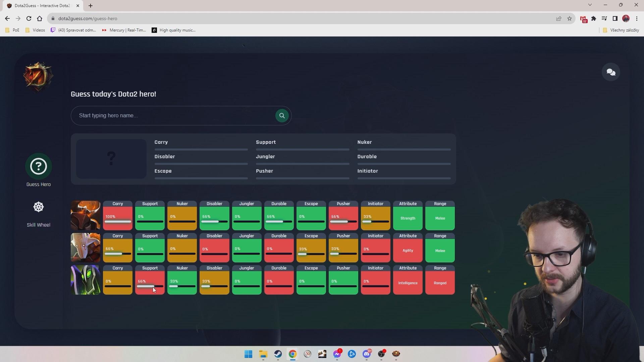
Task: Click the Jungler label in hint panel
Action: [265, 157]
